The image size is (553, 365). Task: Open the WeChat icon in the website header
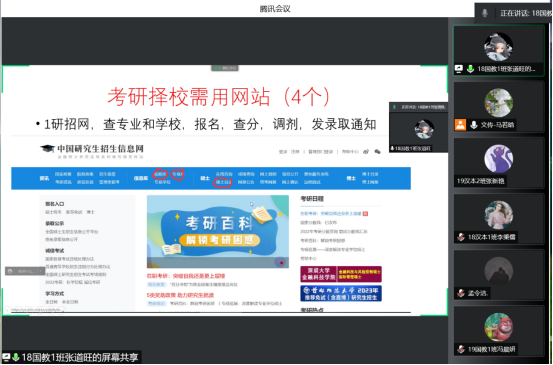(x=377, y=152)
